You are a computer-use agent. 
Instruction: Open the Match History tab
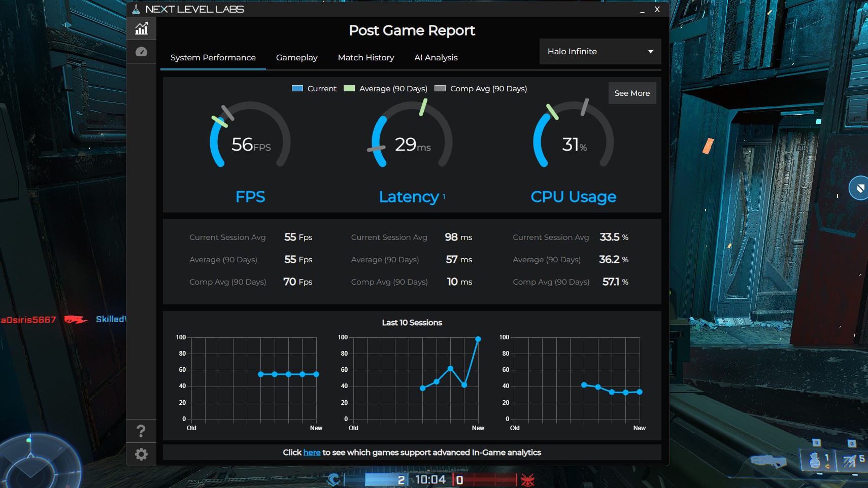coord(366,57)
